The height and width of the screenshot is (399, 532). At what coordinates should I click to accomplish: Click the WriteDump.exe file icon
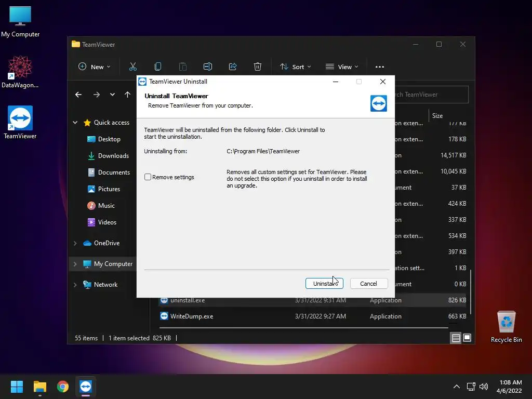coord(164,316)
